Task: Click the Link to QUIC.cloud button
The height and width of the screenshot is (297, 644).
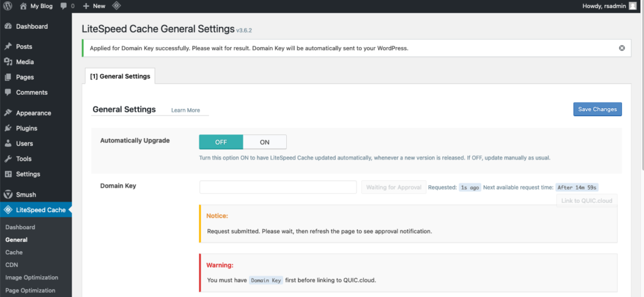Action: [587, 200]
